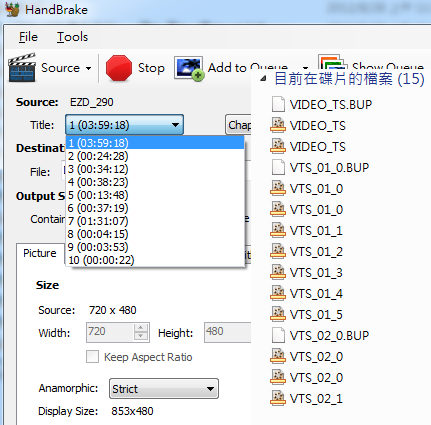Click the HandBrake app icon in title bar
431x425 pixels.
click(12, 9)
